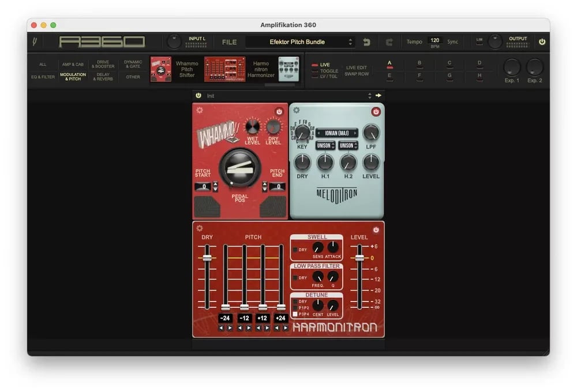
Task: Toggle Meloditron pedal power button
Action: click(376, 111)
